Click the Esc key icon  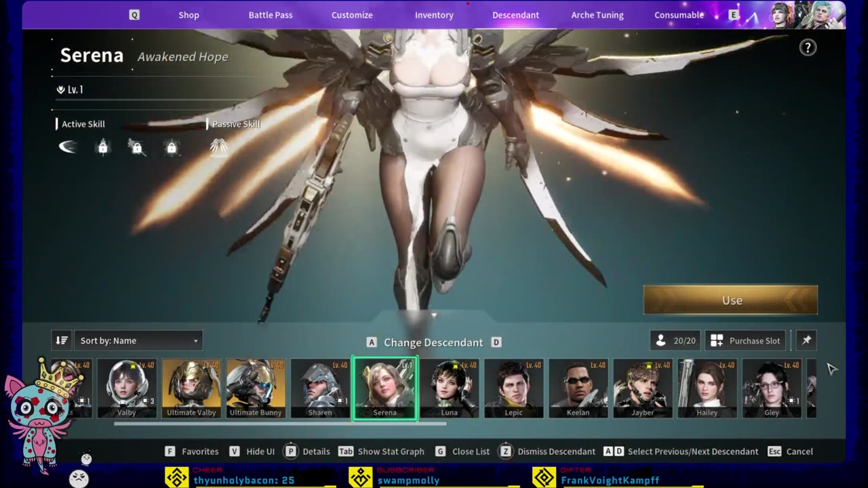pyautogui.click(x=774, y=451)
